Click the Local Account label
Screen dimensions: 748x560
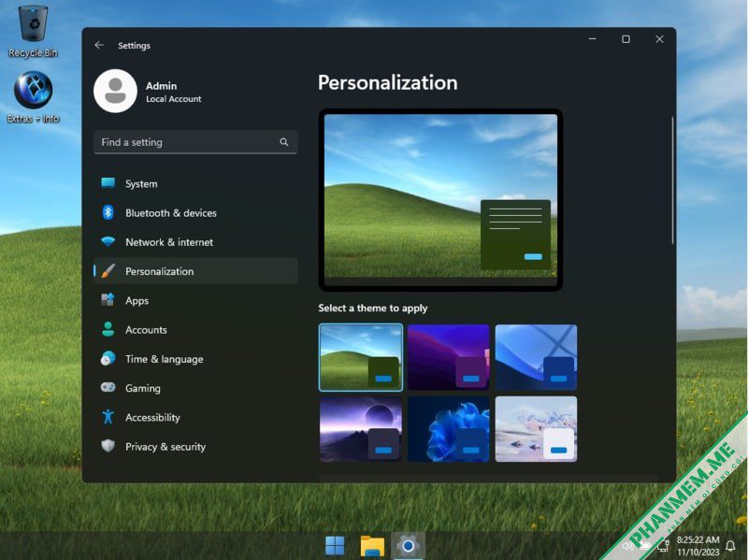[x=174, y=99]
